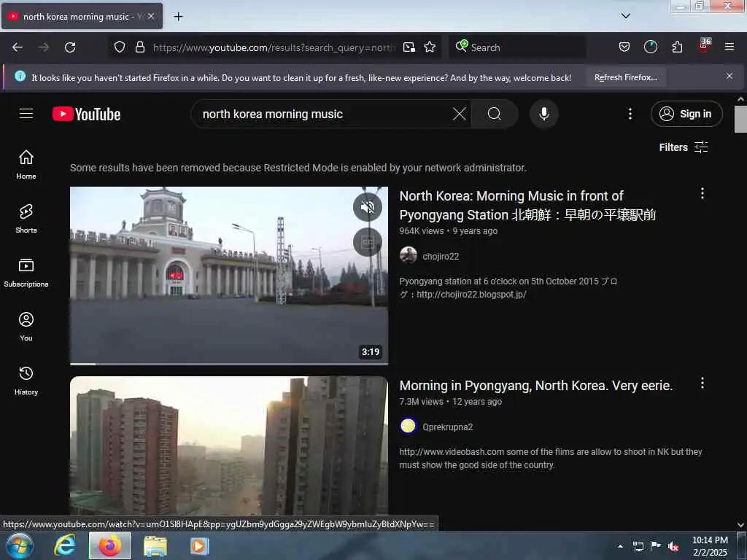Open the Pocket save icon
Image resolution: width=747 pixels, height=560 pixels.
(624, 47)
